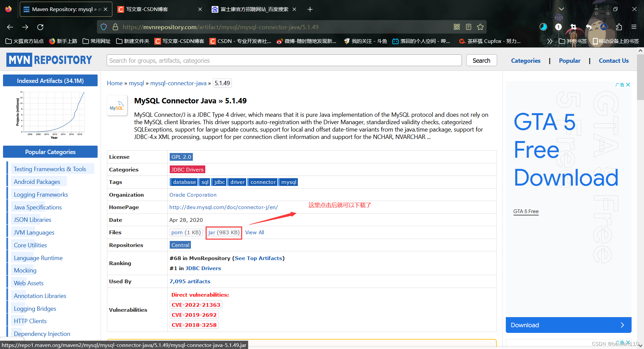Image resolution: width=644 pixels, height=349 pixels.
Task: Open the 常用网址 bookmark folder
Action: click(97, 41)
